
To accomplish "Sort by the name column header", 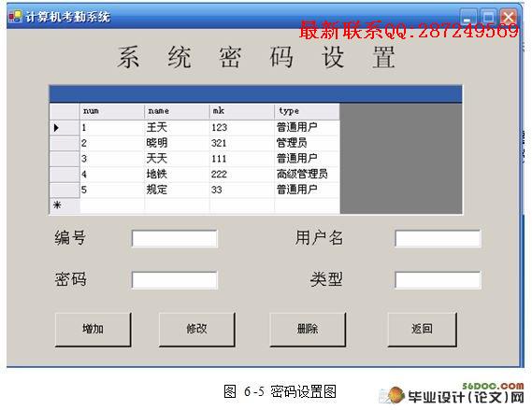I will tap(177, 111).
